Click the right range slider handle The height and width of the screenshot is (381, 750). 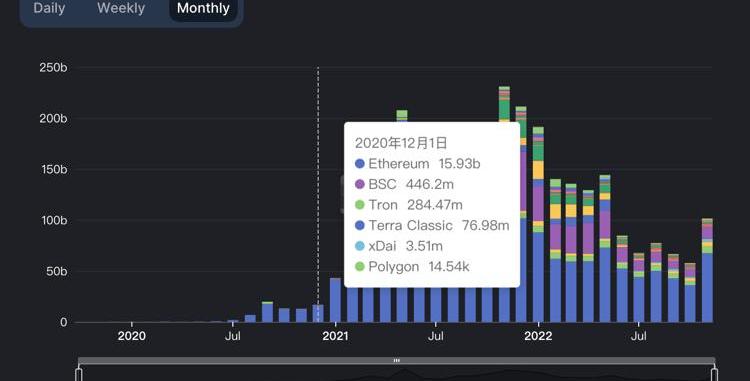tap(715, 373)
